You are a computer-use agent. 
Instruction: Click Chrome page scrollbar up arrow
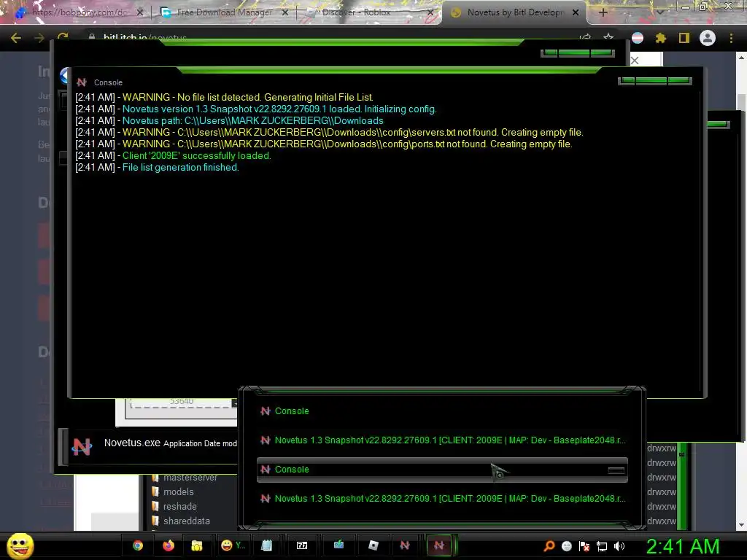pos(741,57)
